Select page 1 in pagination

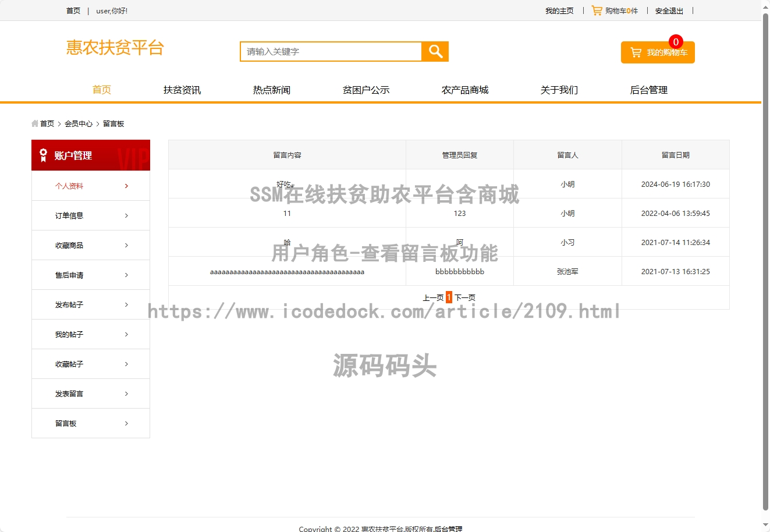coord(449,297)
